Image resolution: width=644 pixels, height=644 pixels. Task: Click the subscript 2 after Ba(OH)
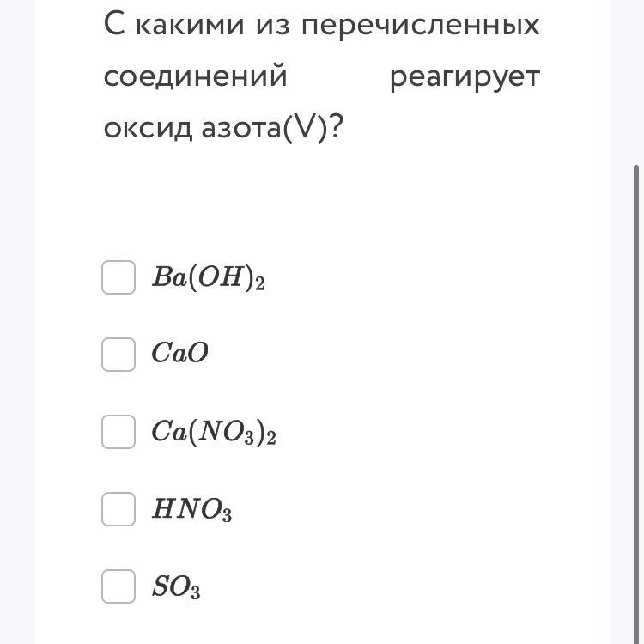(260, 284)
